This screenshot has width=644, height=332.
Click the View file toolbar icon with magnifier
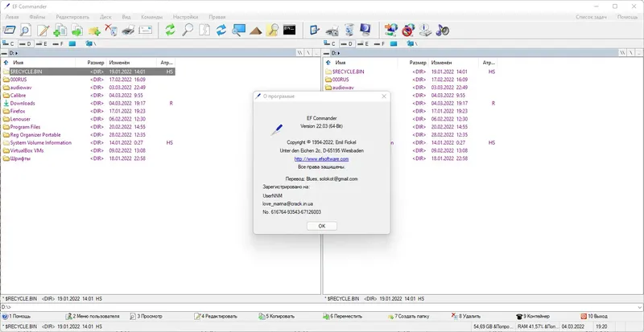[26, 30]
